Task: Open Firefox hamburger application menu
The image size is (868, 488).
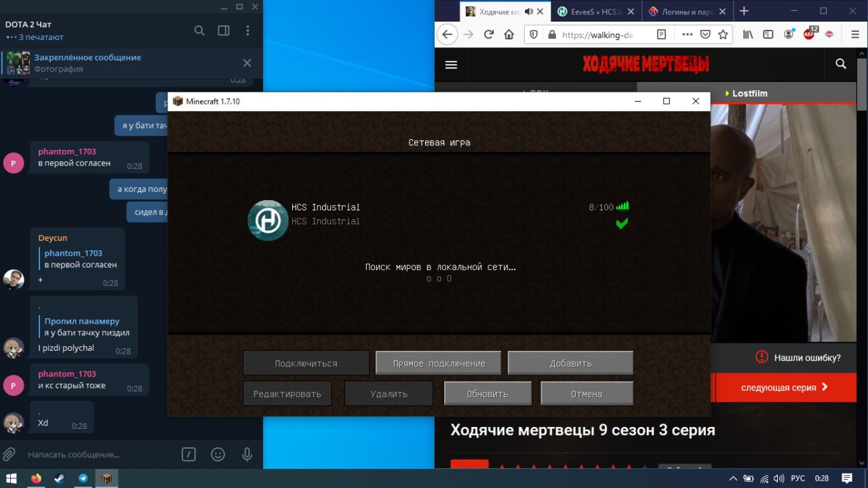Action: (x=854, y=35)
